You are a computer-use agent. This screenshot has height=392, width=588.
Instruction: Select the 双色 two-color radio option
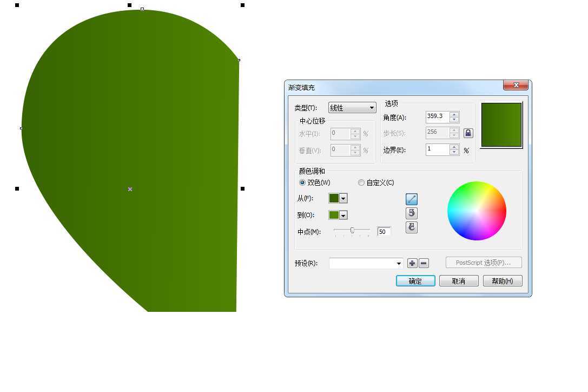tap(302, 182)
